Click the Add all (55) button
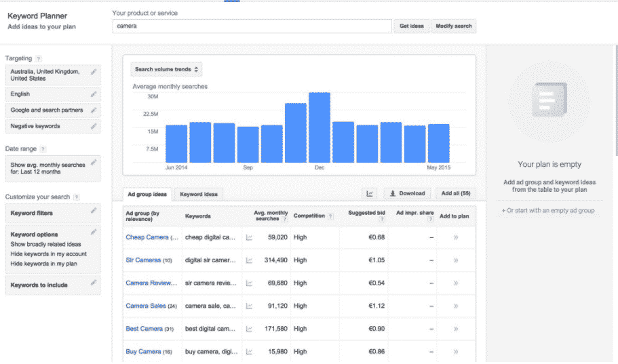Screen dimensions: 618x364 click(x=455, y=193)
